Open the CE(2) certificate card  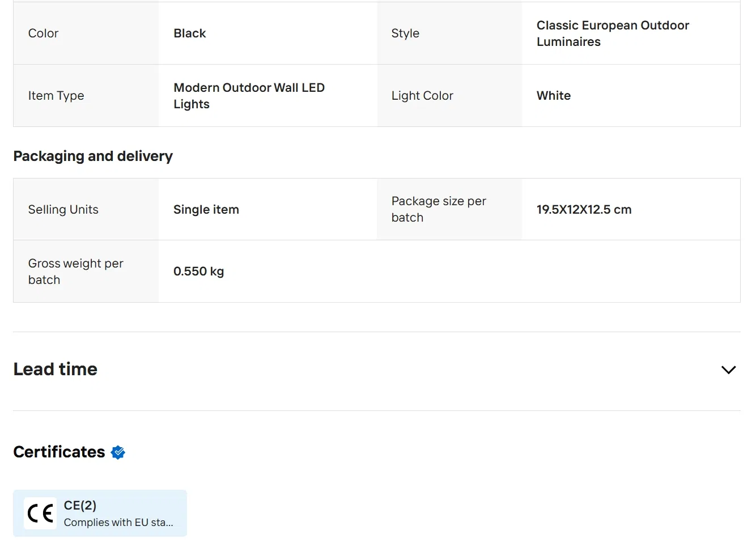click(x=100, y=513)
